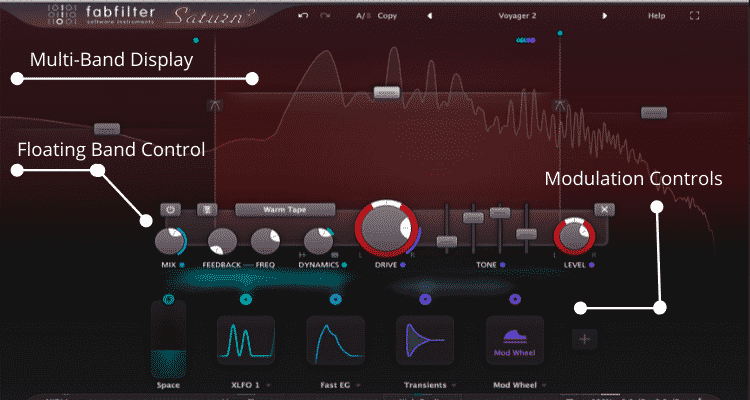Click the Copy button
This screenshot has width=750, height=400.
[x=387, y=17]
